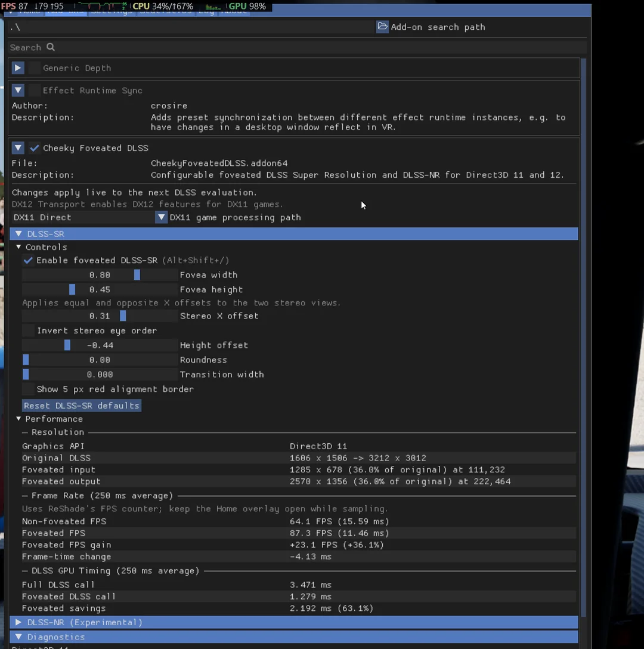
Task: Adjust the Stereo X offset slider
Action: click(x=100, y=316)
